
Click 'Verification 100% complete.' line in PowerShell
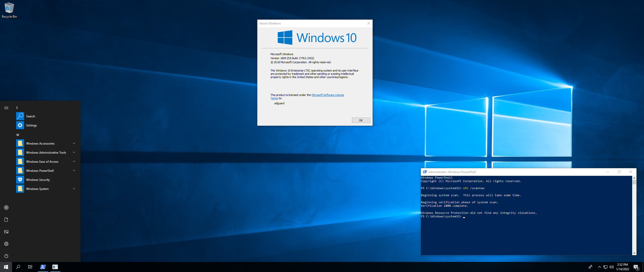tap(445, 206)
